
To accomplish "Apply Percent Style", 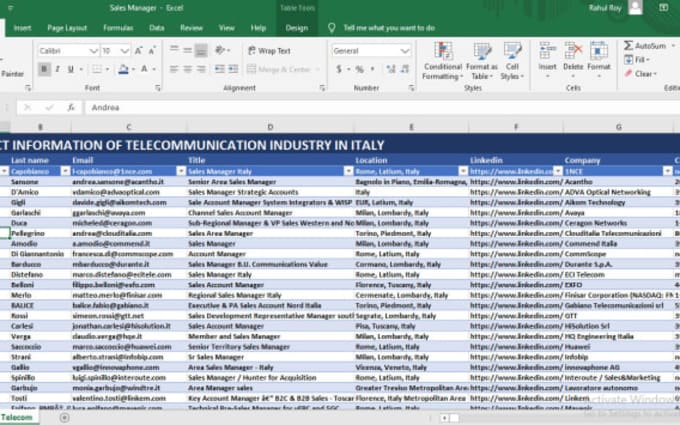I will pyautogui.click(x=359, y=69).
